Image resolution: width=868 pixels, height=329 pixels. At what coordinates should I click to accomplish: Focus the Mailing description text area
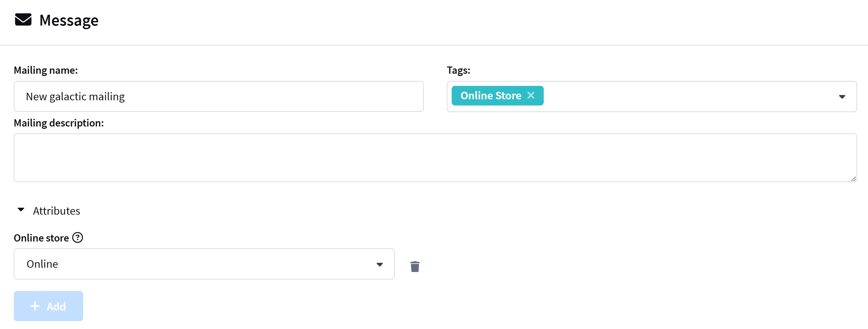[x=435, y=158]
